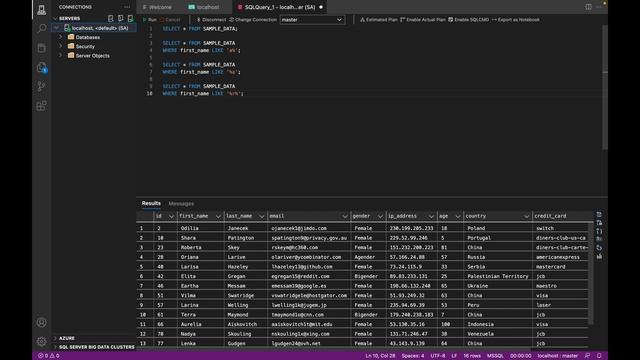This screenshot has width=640, height=360.
Task: Select the americanexpress credit card cell
Action: point(561,257)
